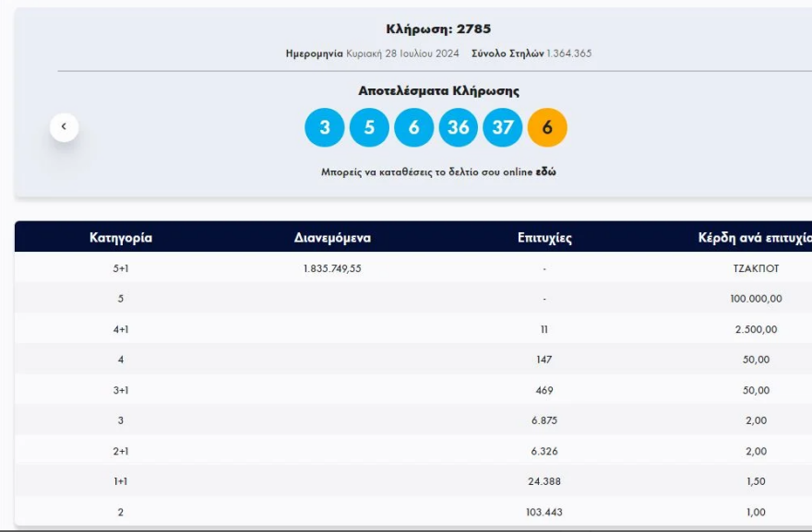Click the 'Κλήρωση: 2785' draw title
This screenshot has height=532, width=812.
438,30
